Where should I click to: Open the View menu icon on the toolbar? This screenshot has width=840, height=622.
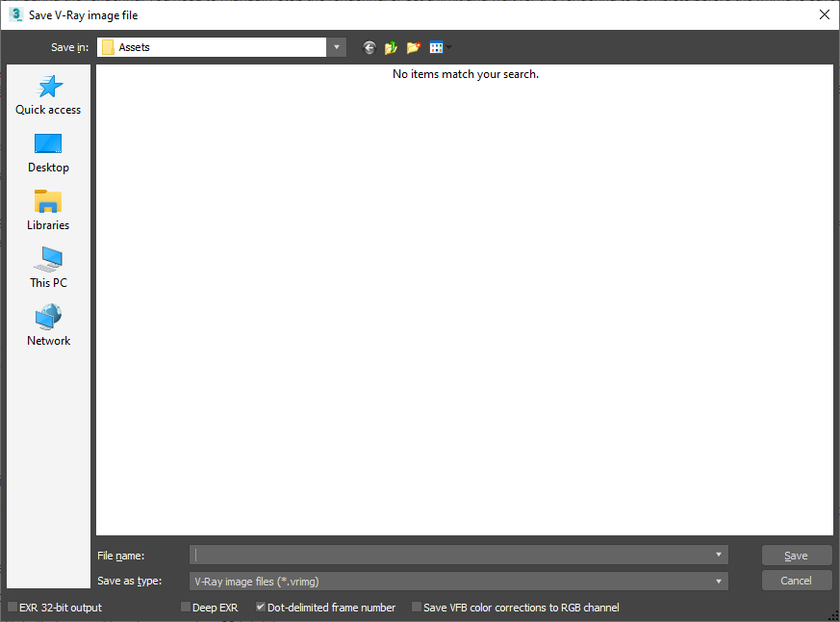(436, 46)
